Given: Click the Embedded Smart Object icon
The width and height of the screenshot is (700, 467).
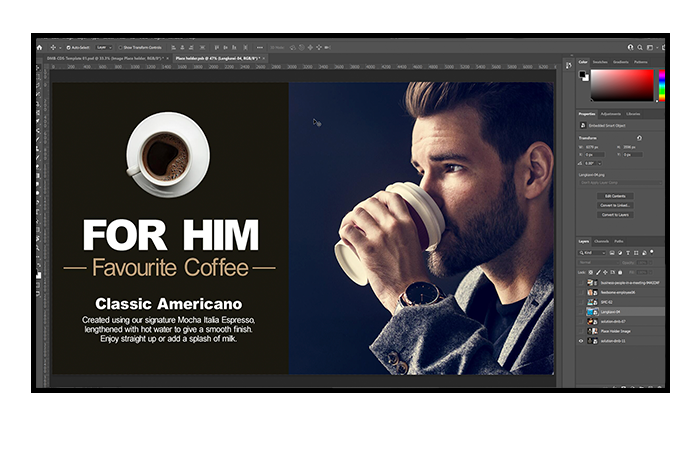Looking at the screenshot, I should [x=583, y=125].
